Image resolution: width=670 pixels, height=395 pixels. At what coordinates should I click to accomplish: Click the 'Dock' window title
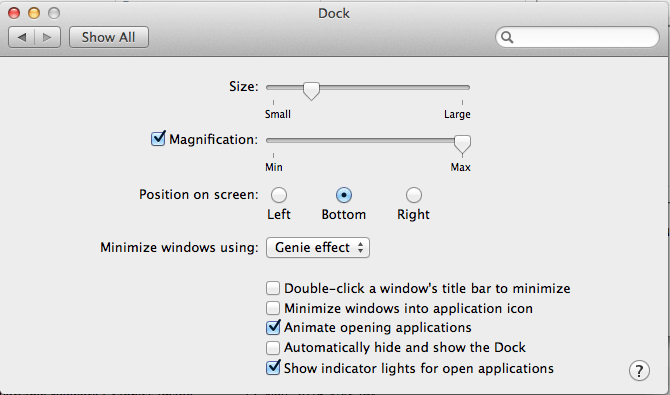tap(334, 13)
